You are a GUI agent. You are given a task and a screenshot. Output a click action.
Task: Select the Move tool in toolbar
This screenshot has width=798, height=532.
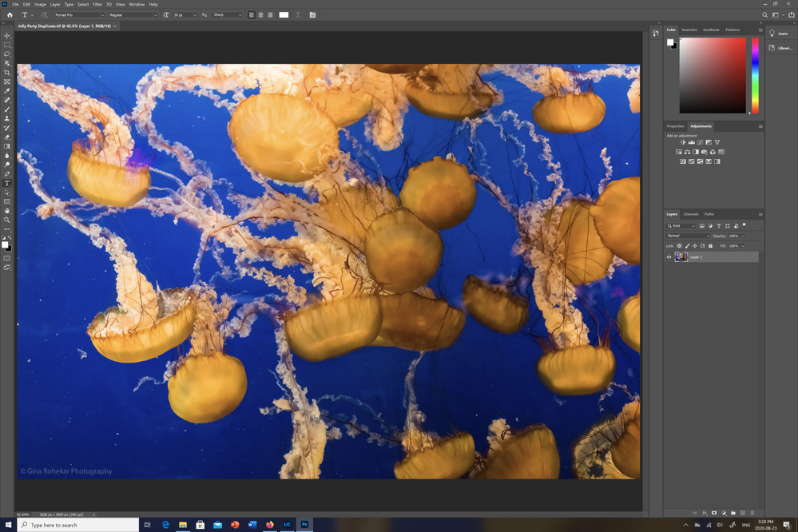[7, 36]
